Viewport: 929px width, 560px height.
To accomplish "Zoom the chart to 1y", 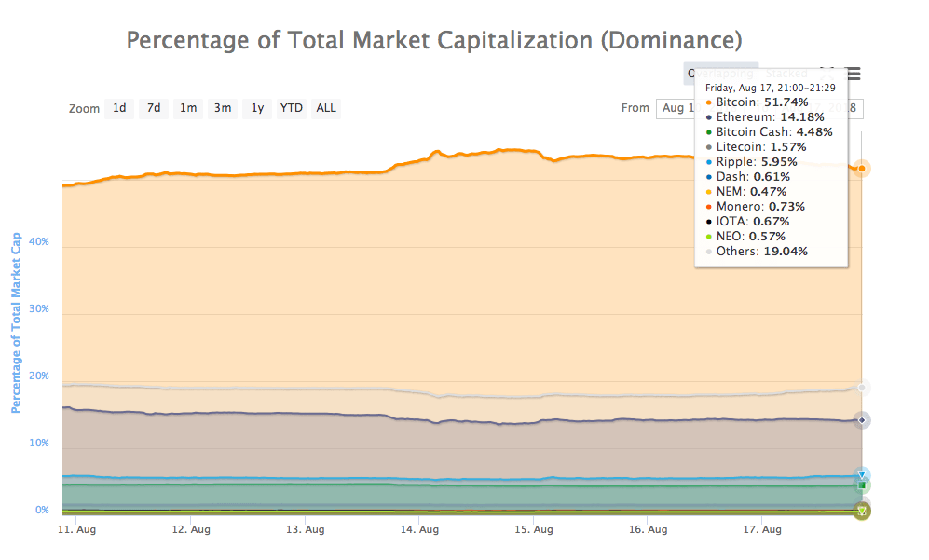I will tap(257, 108).
